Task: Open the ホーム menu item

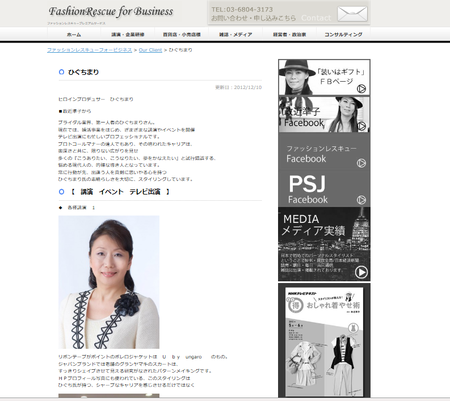Action: click(x=74, y=34)
